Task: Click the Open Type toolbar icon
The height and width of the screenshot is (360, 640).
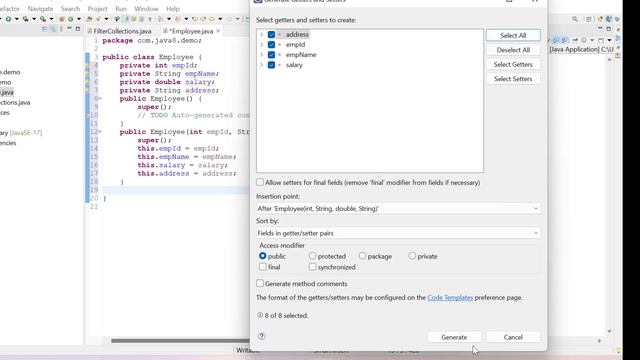Action: click(x=89, y=19)
